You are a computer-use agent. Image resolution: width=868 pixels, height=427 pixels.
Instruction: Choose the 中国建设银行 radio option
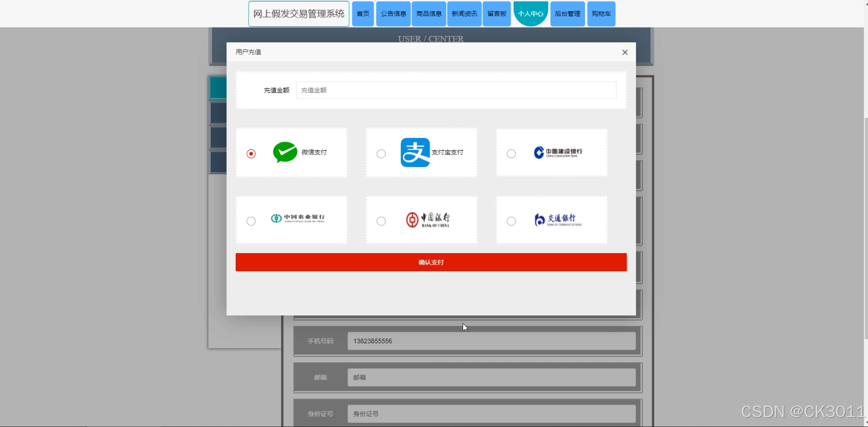coord(511,153)
